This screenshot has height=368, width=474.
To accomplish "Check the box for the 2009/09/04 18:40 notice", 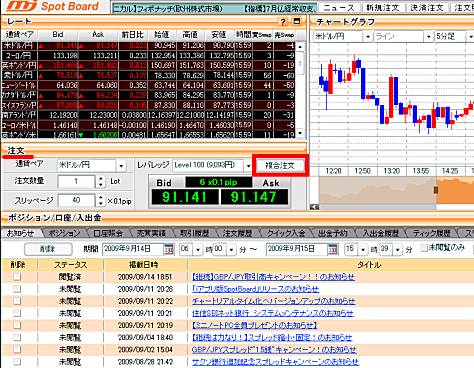I will [x=17, y=337].
